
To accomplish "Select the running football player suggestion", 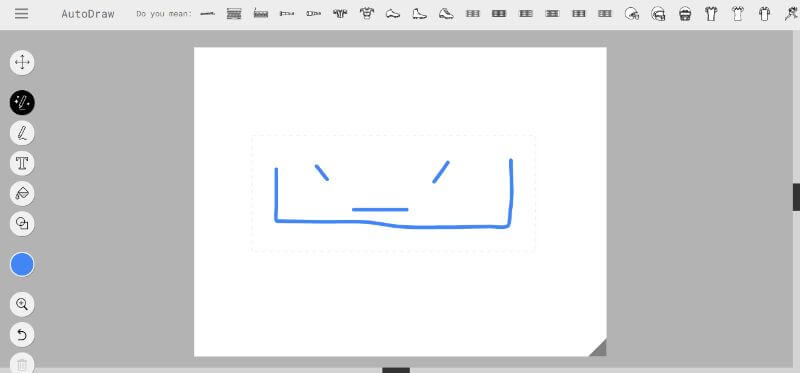I will point(791,14).
